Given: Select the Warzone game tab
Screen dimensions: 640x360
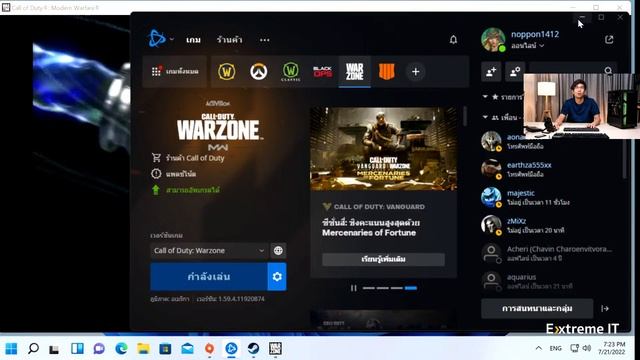Looking at the screenshot, I should pos(354,71).
